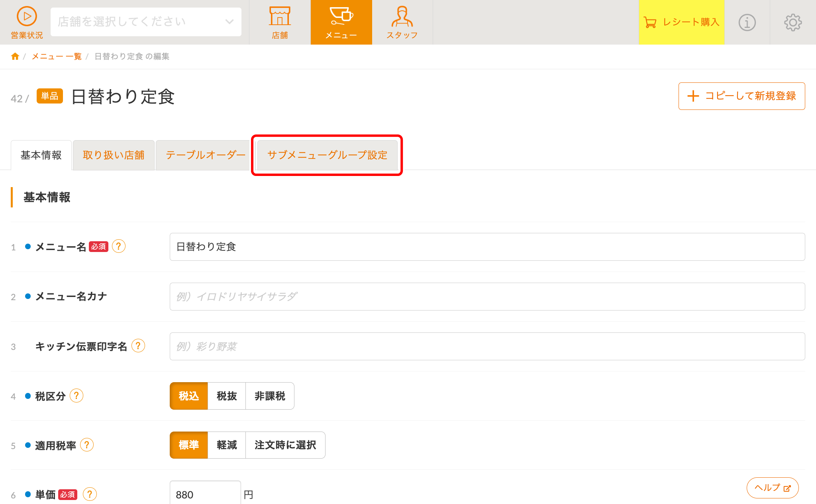This screenshot has height=504, width=816.
Task: Focus the キッチン伝票印字名 input field
Action: [x=487, y=346]
